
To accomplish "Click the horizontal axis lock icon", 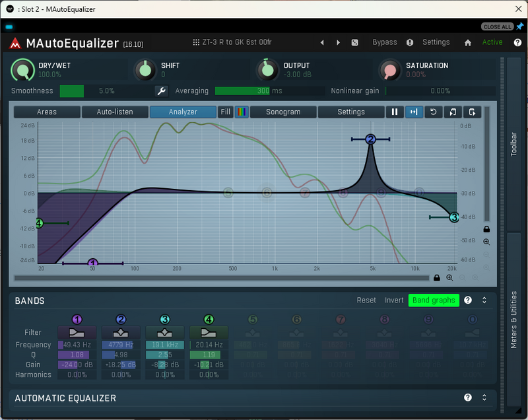I will click(x=437, y=278).
